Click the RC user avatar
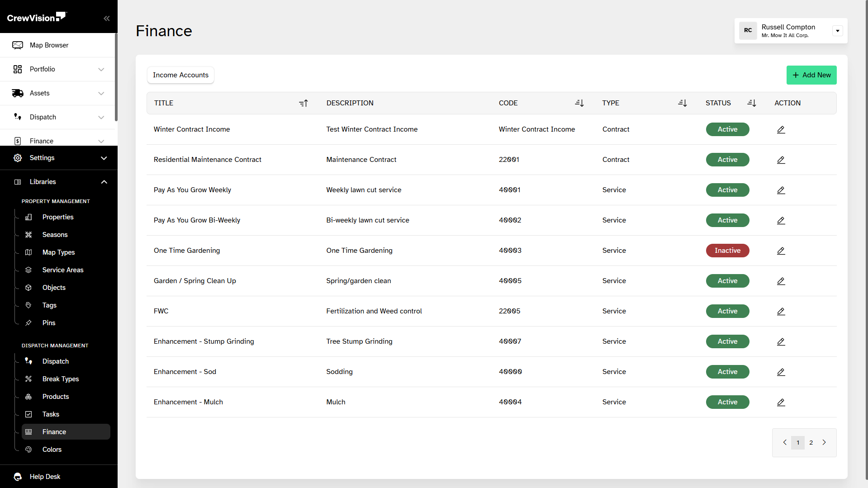This screenshot has width=868, height=488. [748, 31]
